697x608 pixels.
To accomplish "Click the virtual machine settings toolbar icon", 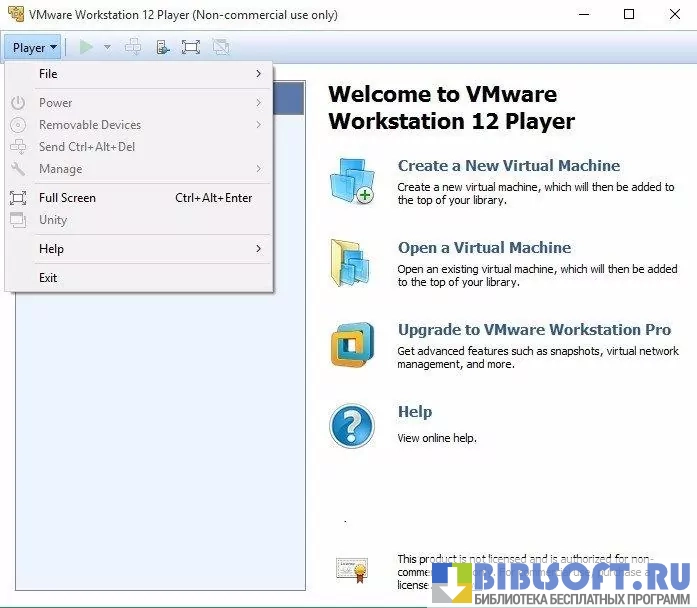I will [x=162, y=47].
